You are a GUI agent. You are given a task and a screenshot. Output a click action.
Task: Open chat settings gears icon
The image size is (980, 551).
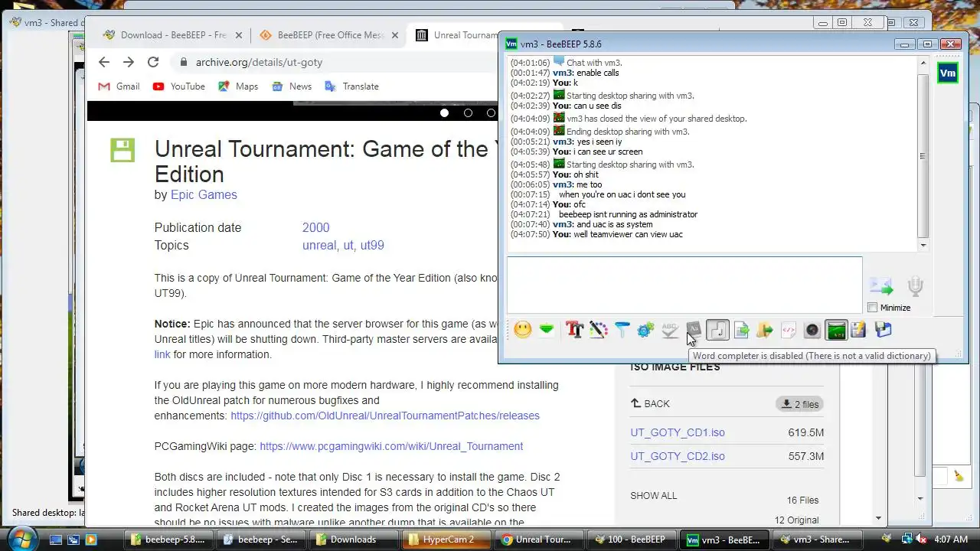646,330
